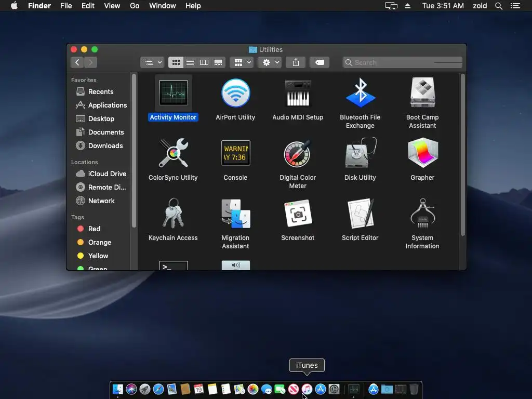Switch to icon view

pos(176,62)
